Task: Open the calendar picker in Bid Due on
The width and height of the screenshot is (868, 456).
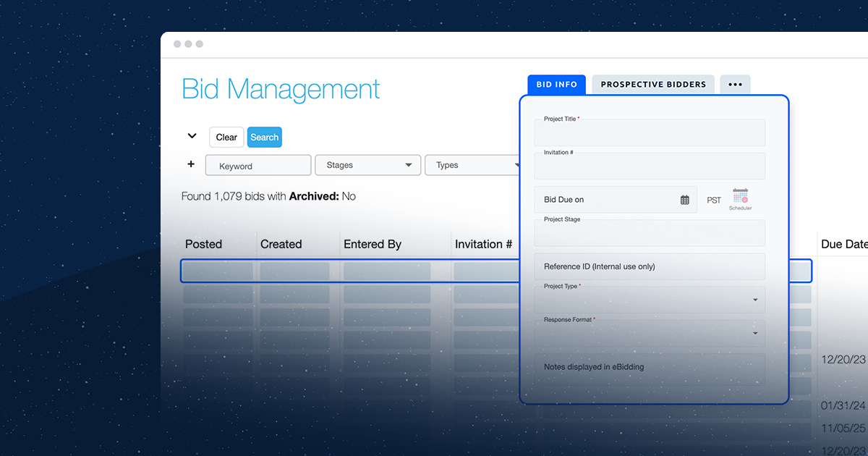Action: [x=685, y=200]
